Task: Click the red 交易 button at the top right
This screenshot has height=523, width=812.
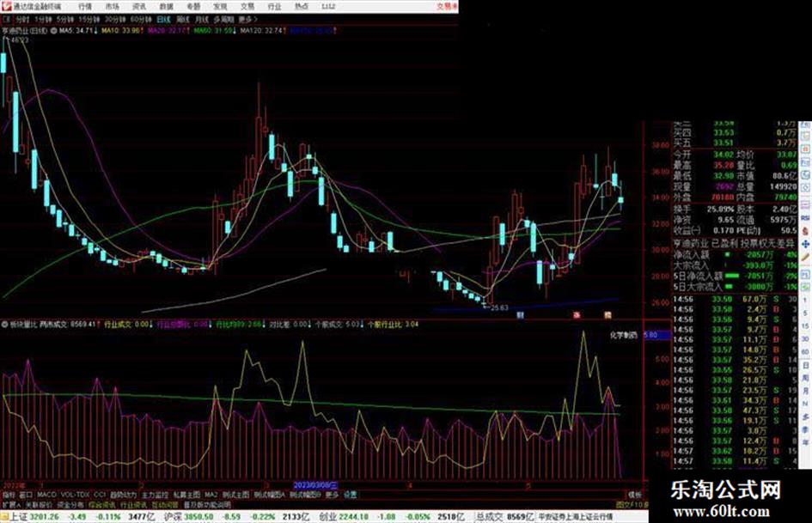Action: tap(447, 6)
